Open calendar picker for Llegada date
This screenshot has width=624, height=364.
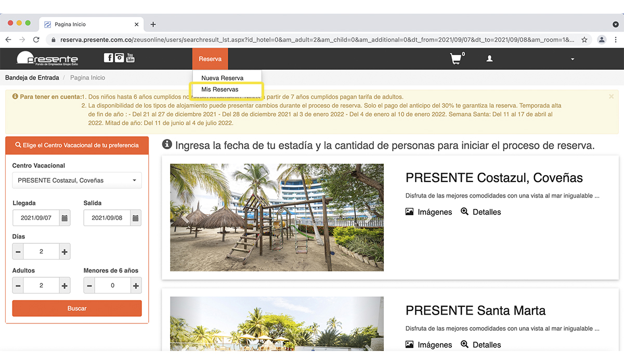point(64,218)
